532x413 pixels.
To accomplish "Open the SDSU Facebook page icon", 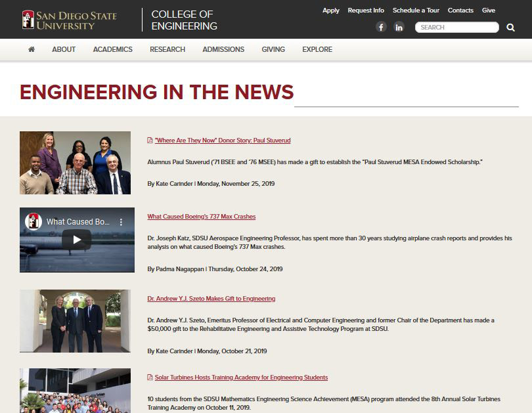I will pyautogui.click(x=381, y=27).
